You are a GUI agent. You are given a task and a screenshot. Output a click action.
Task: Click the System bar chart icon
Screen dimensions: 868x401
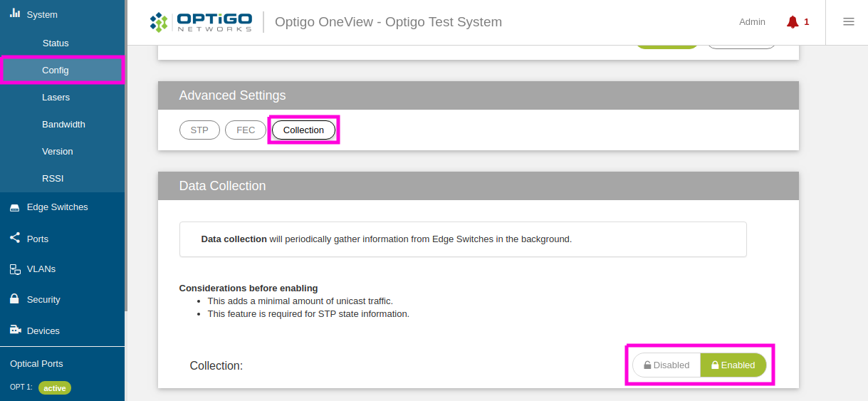coord(15,14)
